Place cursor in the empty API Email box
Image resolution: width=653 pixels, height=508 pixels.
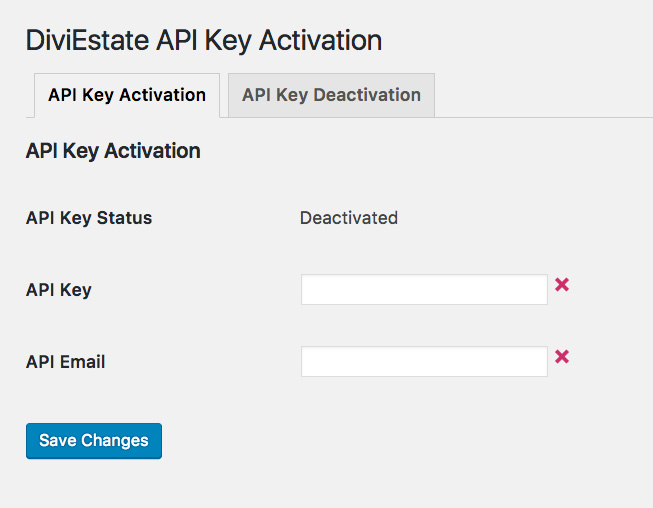[424, 362]
